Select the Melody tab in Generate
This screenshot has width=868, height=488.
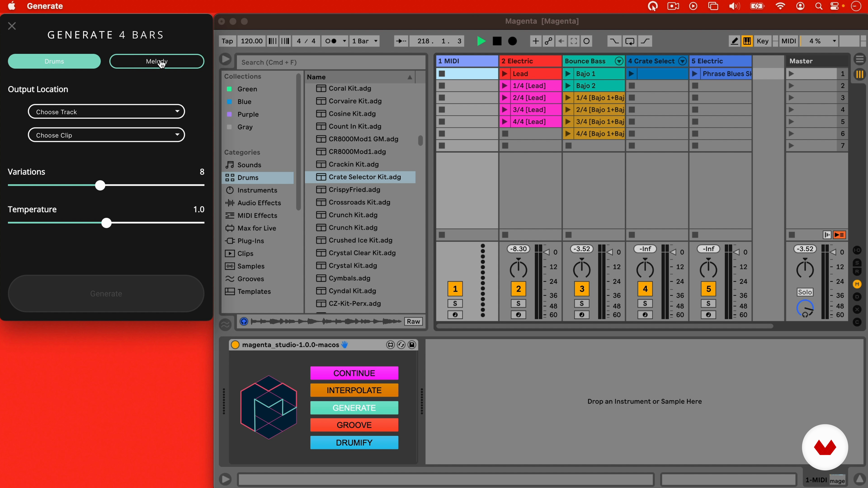tap(157, 61)
